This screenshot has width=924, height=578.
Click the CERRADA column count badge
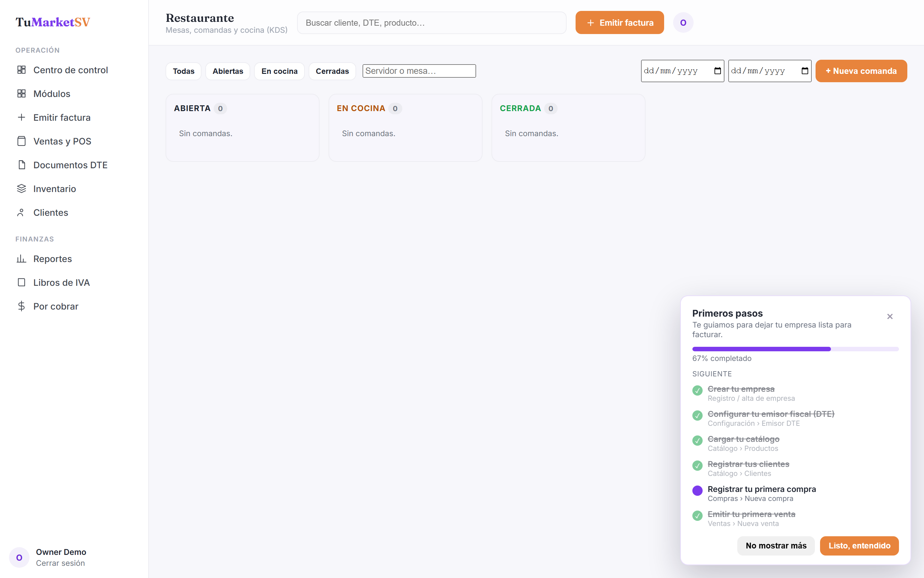tap(551, 109)
